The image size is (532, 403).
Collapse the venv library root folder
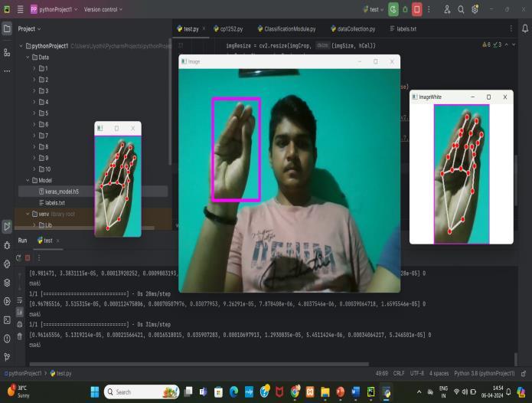coord(28,214)
